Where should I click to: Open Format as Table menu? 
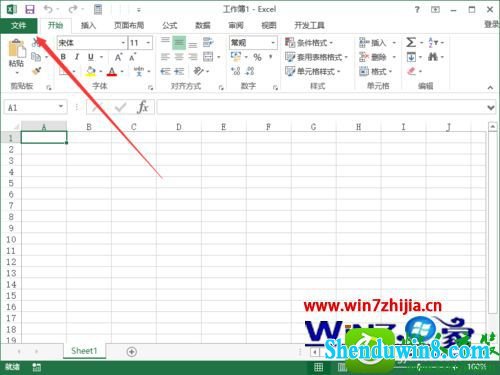pyautogui.click(x=316, y=57)
